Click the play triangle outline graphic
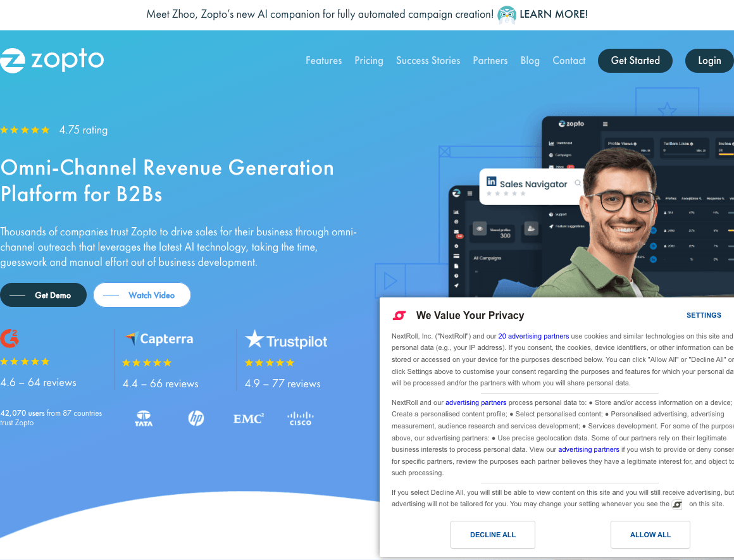Viewport: 734px width, 560px height. pyautogui.click(x=390, y=281)
